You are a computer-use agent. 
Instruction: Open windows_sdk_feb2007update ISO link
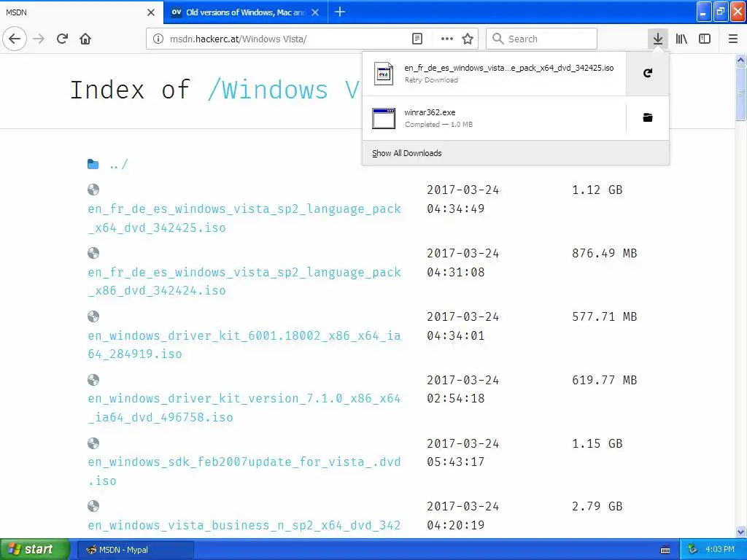(x=244, y=472)
